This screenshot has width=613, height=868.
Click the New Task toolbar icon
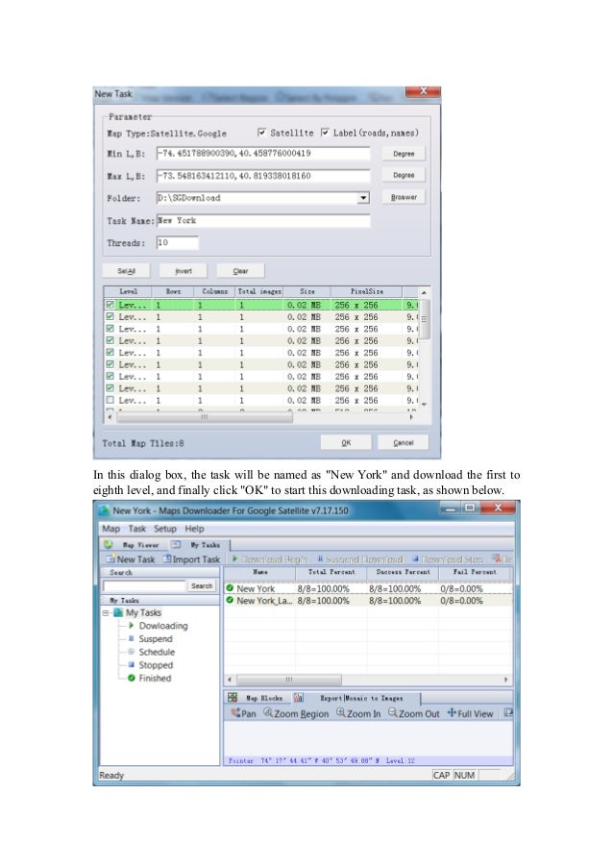click(110, 559)
